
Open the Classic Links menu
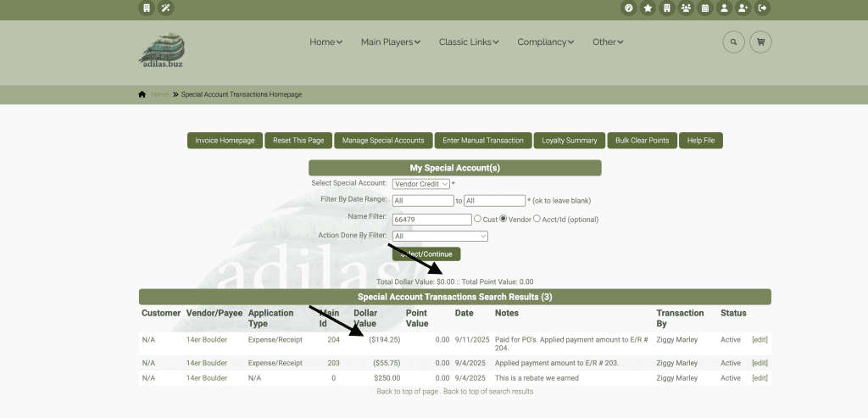(x=468, y=42)
